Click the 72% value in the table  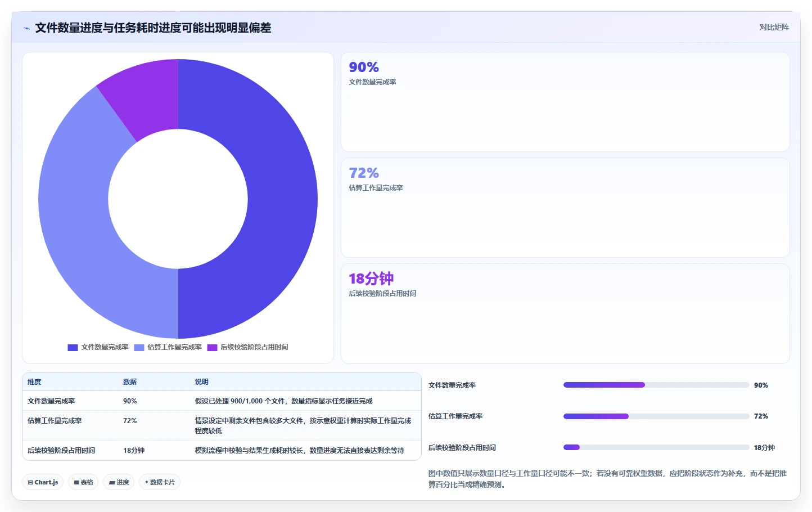point(130,421)
